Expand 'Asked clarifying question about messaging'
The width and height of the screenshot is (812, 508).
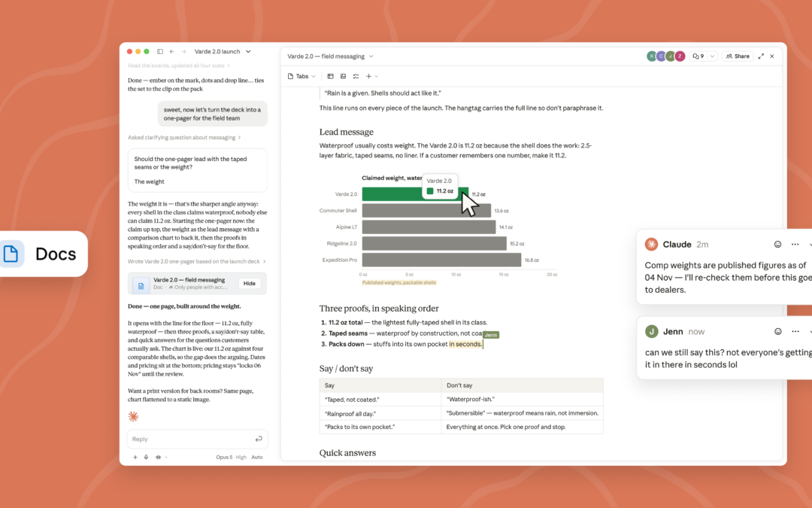click(184, 138)
